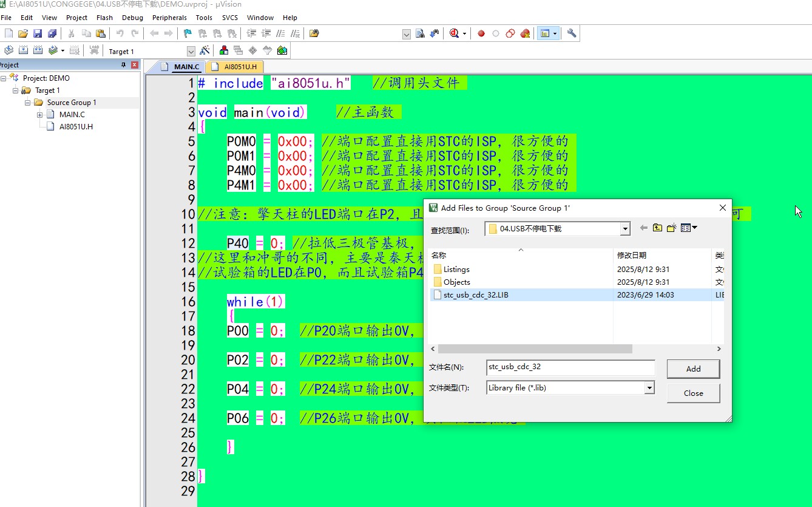This screenshot has height=507, width=812.
Task: Click the Disable all breakpoints icon
Action: (x=510, y=33)
